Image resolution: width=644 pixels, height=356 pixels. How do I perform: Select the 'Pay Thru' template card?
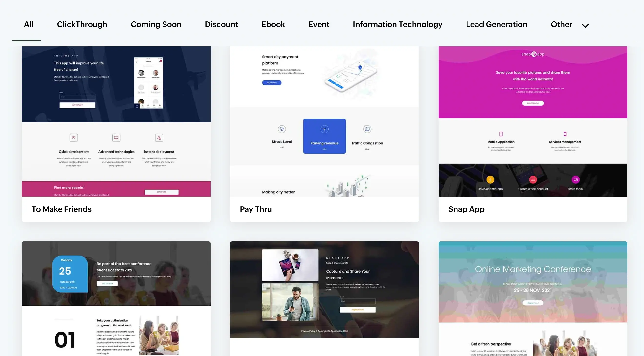324,134
